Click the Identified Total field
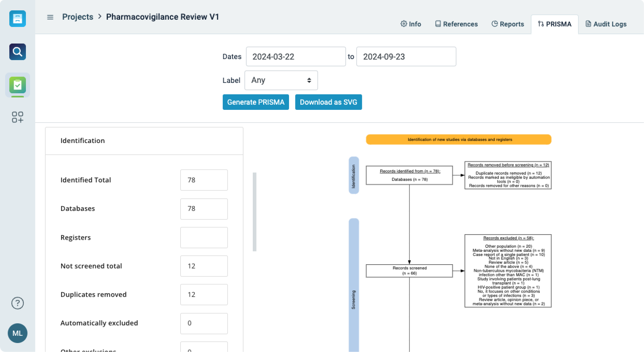 [x=204, y=180]
